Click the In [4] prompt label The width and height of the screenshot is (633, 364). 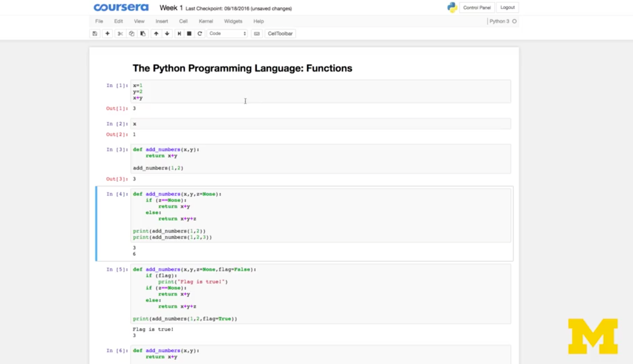click(x=117, y=194)
